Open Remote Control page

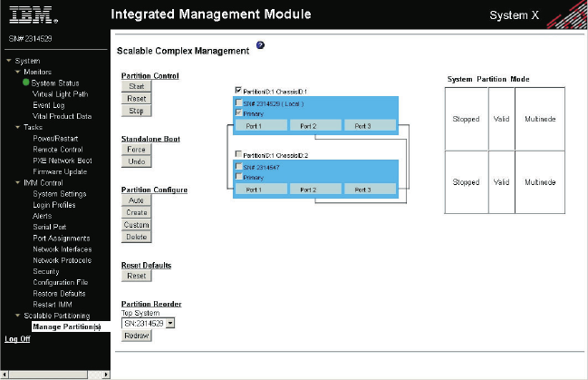coord(58,150)
